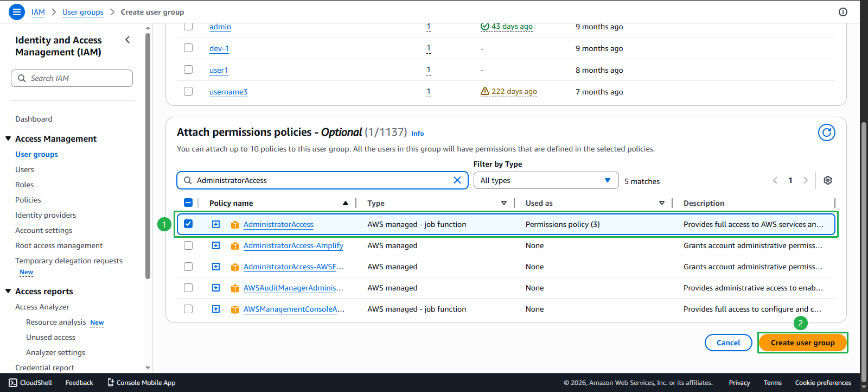
Task: Open the Type column filter arrow
Action: (504, 203)
